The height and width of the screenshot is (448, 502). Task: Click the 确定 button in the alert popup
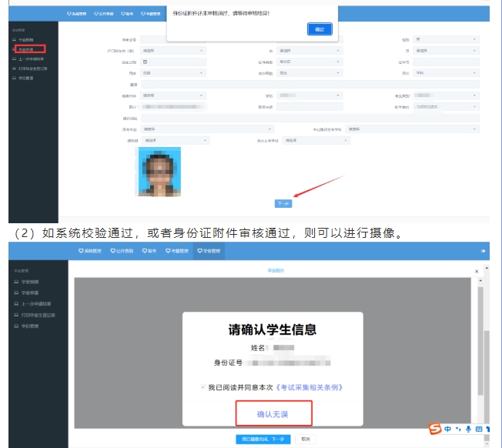(320, 28)
